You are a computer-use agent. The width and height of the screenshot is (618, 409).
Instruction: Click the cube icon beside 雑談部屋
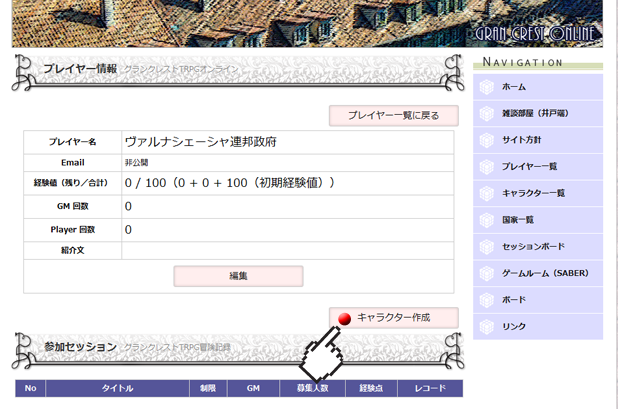pyautogui.click(x=487, y=114)
